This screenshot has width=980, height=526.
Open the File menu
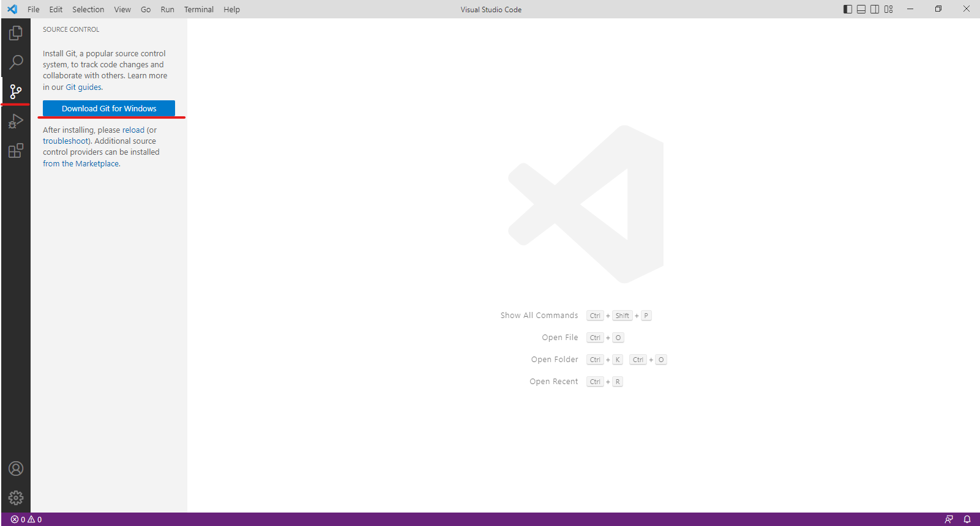click(x=34, y=9)
